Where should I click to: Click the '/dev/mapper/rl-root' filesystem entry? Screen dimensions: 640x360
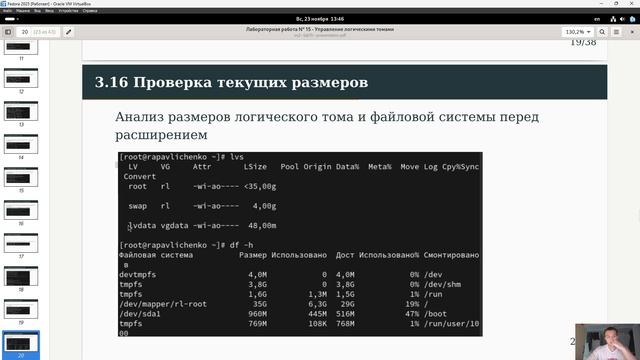click(163, 304)
